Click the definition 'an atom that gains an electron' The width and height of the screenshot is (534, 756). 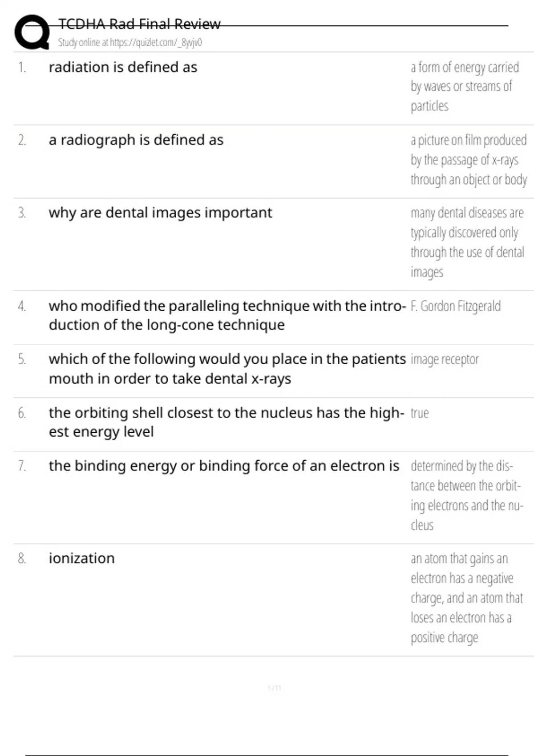pos(466,598)
